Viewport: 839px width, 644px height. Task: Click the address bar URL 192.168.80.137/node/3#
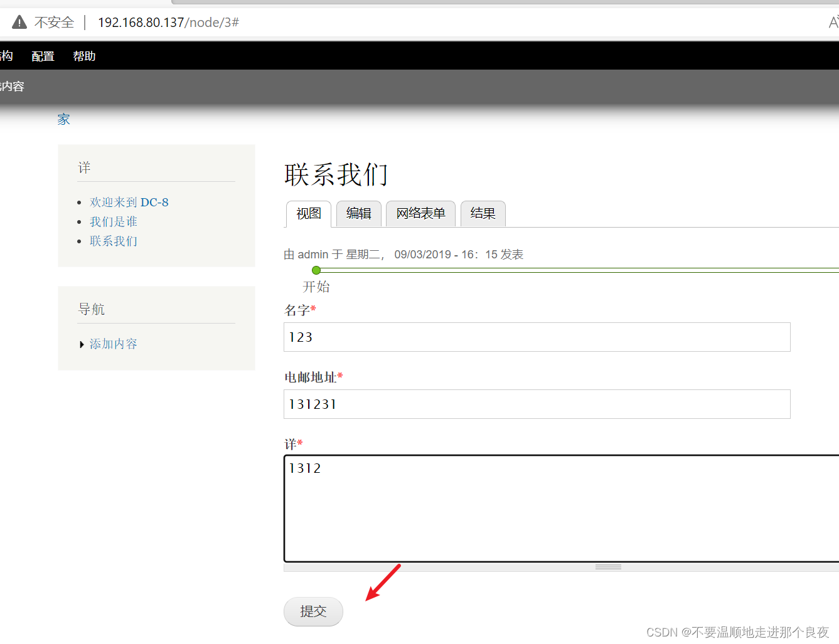pyautogui.click(x=168, y=23)
